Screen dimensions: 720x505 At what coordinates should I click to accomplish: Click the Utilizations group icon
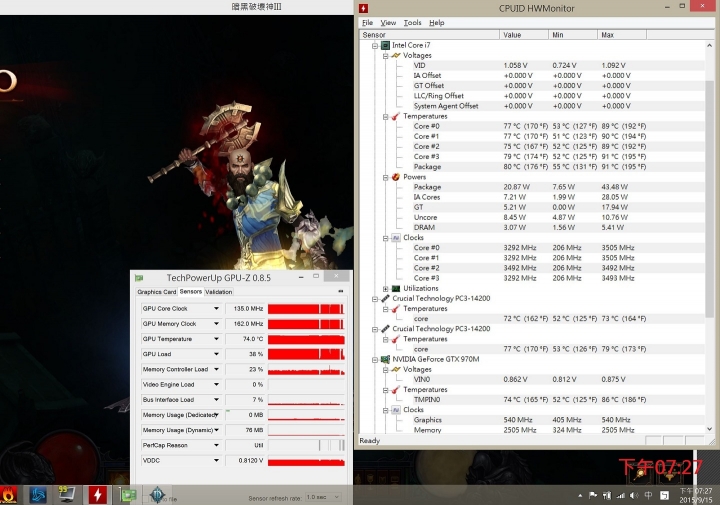pyautogui.click(x=396, y=288)
